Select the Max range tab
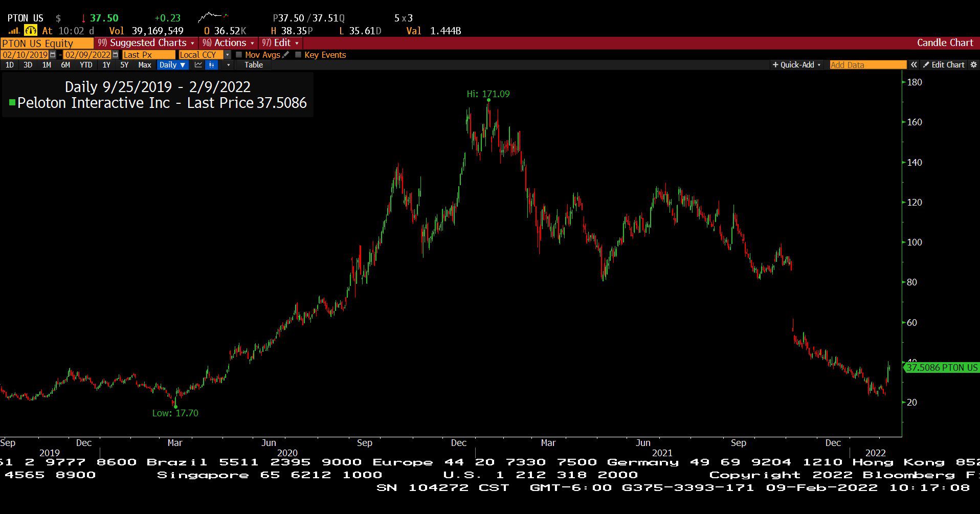 tap(145, 65)
